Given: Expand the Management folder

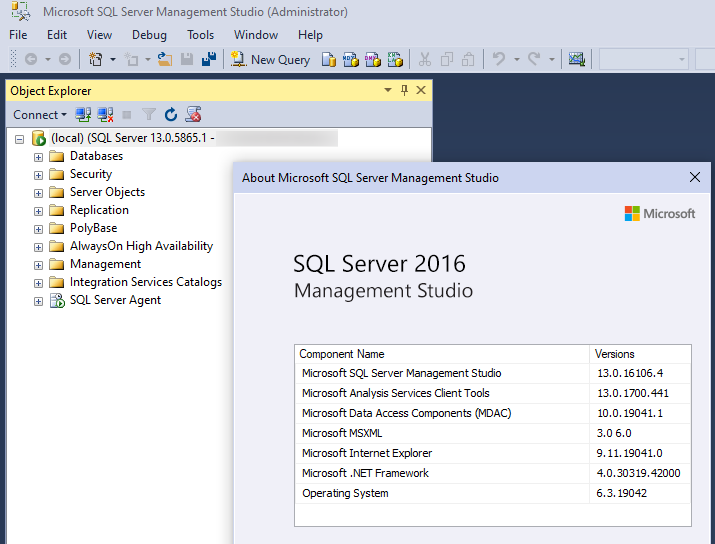Looking at the screenshot, I should [38, 265].
